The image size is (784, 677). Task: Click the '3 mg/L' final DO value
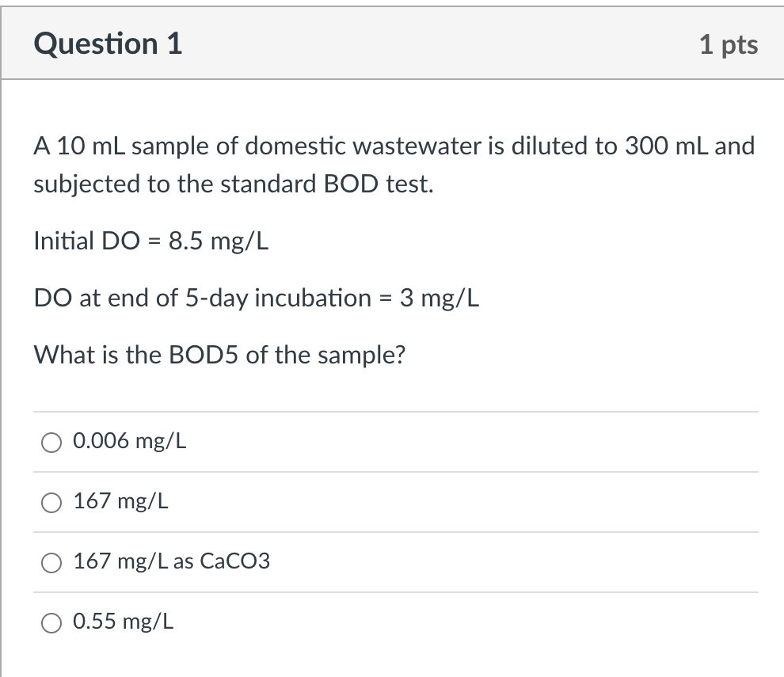[x=439, y=298]
